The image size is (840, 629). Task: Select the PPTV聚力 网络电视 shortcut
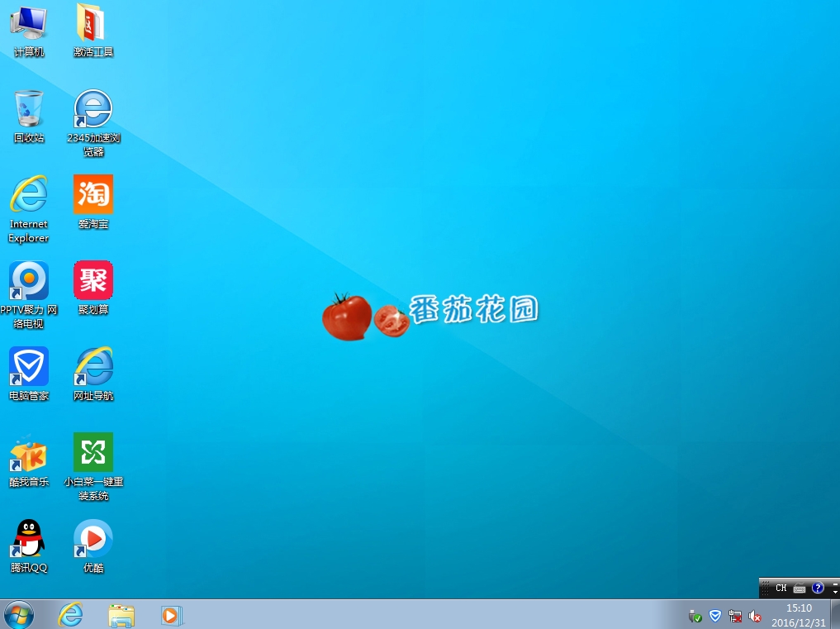(29, 295)
